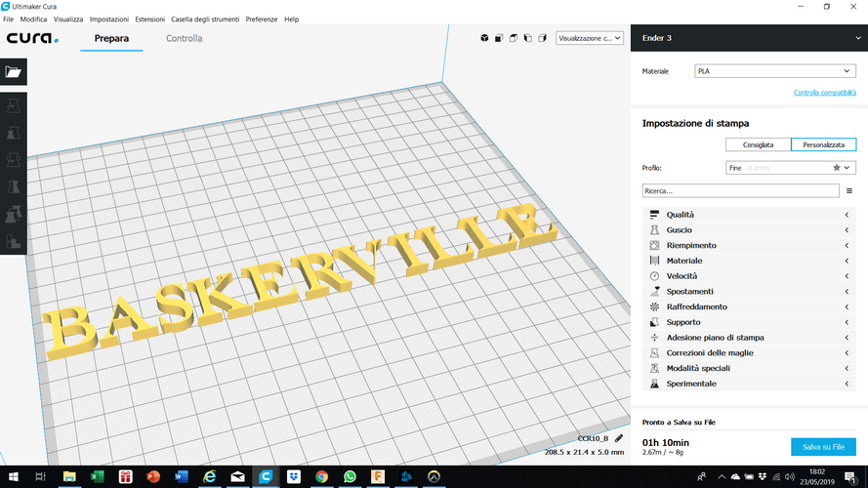This screenshot has width=868, height=488.
Task: Open the Materiale PLA dropdown
Action: [775, 71]
